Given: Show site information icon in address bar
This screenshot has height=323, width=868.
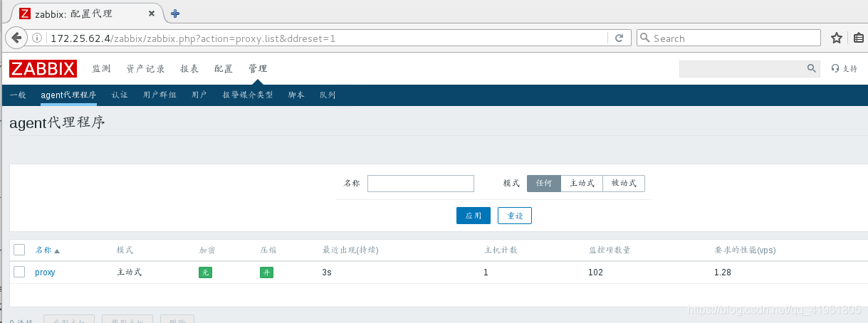Looking at the screenshot, I should (x=37, y=38).
